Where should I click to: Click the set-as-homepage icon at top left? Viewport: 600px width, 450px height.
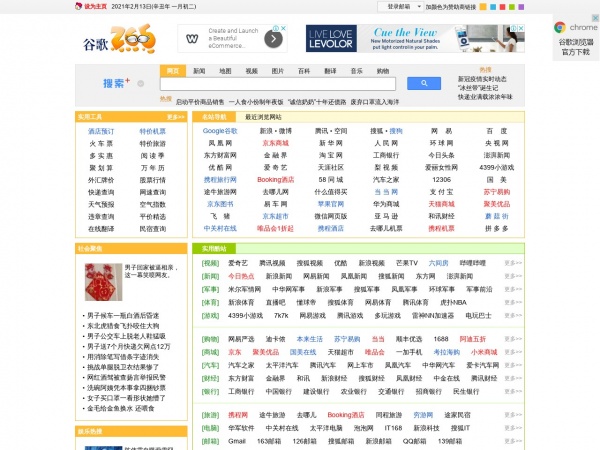(78, 6)
